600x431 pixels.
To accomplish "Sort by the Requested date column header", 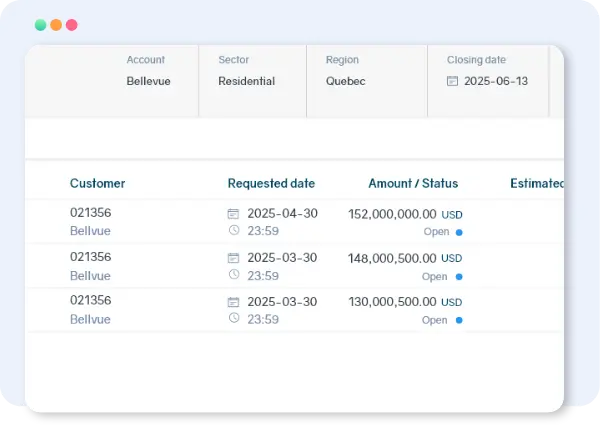I will (271, 183).
